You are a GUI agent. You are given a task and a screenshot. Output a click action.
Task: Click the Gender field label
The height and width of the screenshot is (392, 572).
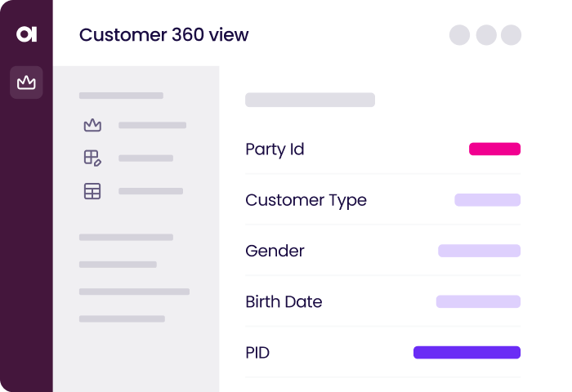click(275, 251)
